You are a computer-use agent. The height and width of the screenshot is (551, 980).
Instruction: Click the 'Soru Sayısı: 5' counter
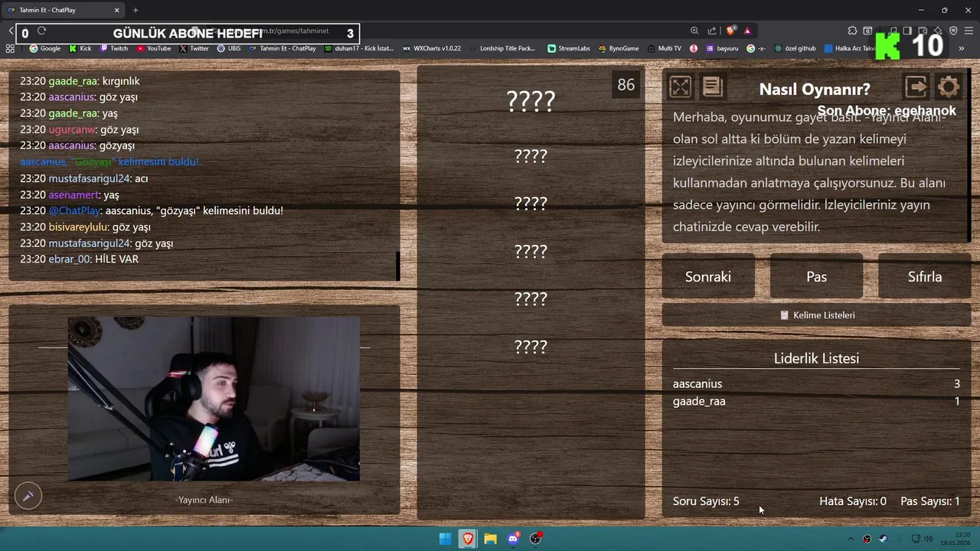pos(706,501)
